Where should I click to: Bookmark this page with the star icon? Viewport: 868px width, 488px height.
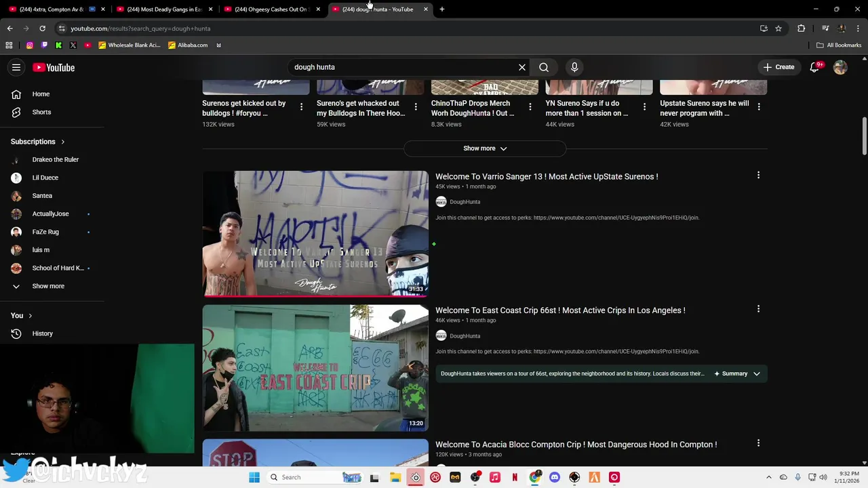778,28
